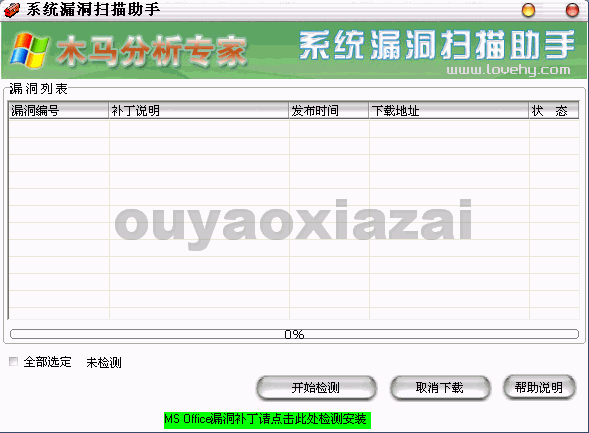Image resolution: width=589 pixels, height=433 pixels.
Task: Click the Windows flag logo in banner
Action: (29, 50)
